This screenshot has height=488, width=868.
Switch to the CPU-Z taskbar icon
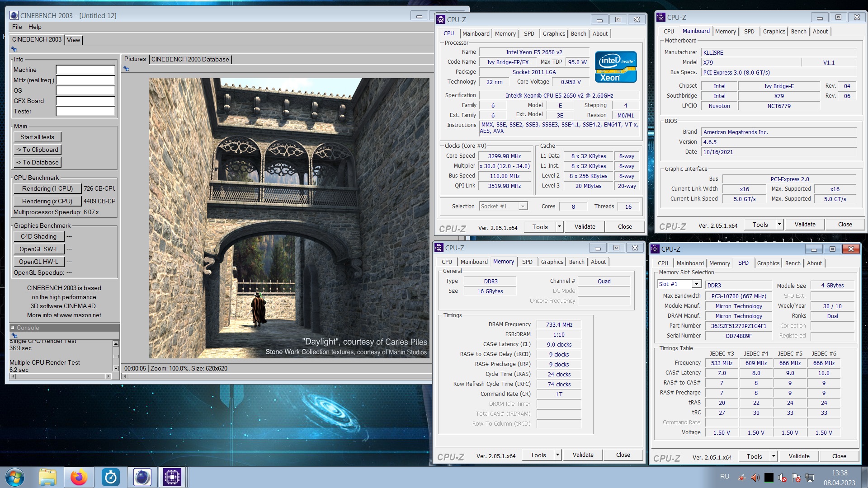[172, 477]
